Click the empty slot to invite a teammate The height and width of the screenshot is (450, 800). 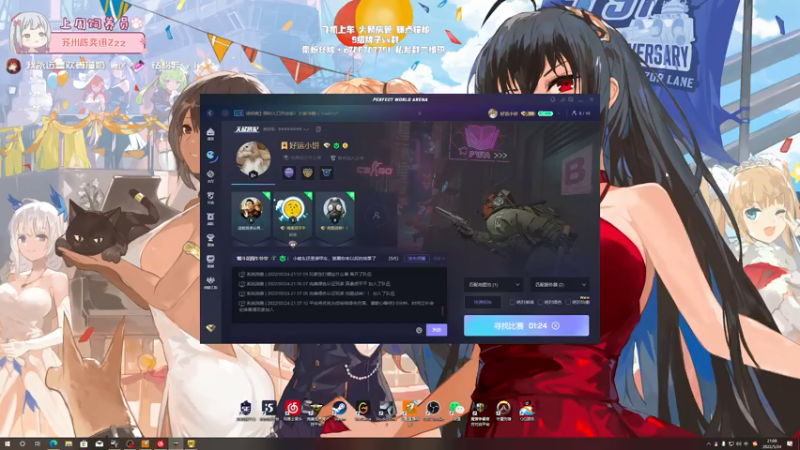click(377, 216)
